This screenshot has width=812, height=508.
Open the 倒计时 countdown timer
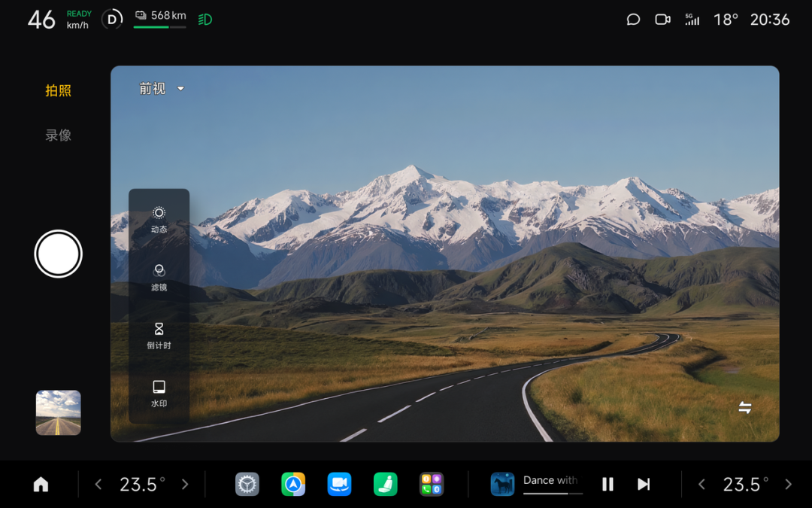point(159,335)
